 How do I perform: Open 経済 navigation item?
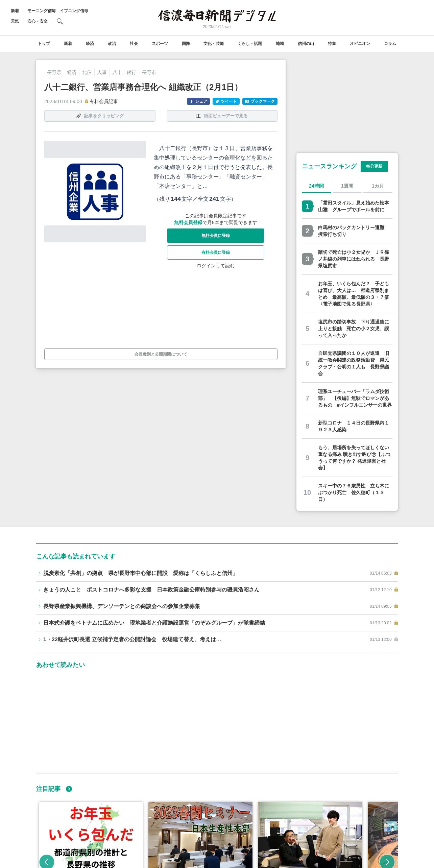90,44
